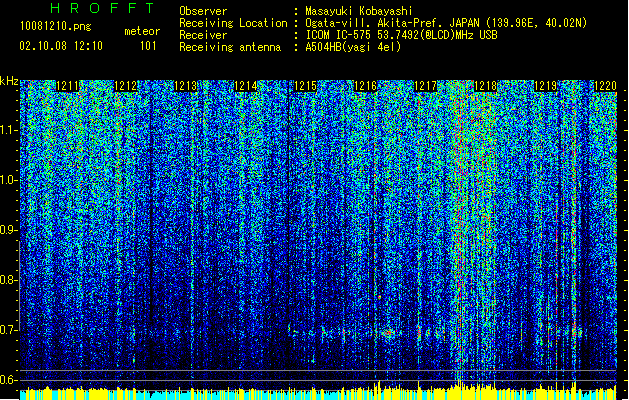Click the 1.0 frequency axis label
Screen dimensions: 629x400
coord(8,180)
